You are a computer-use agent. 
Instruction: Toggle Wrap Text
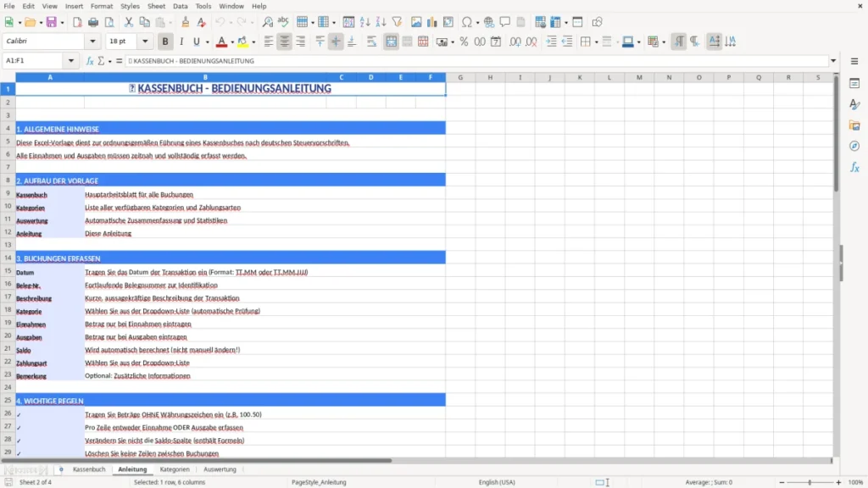click(x=371, y=42)
